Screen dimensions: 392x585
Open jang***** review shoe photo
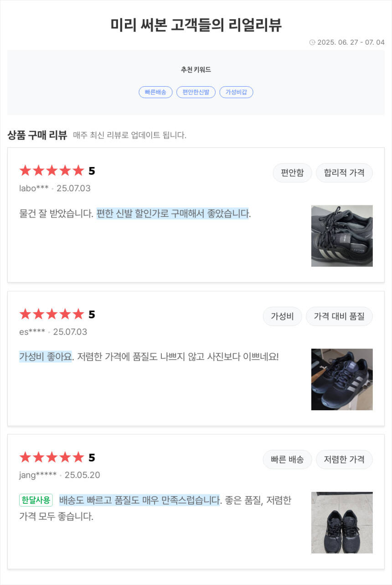point(342,522)
